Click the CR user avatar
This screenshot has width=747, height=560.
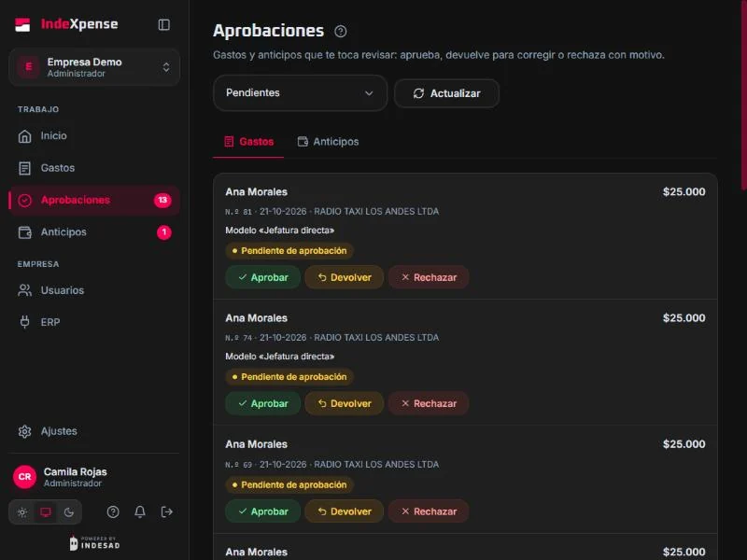[25, 477]
